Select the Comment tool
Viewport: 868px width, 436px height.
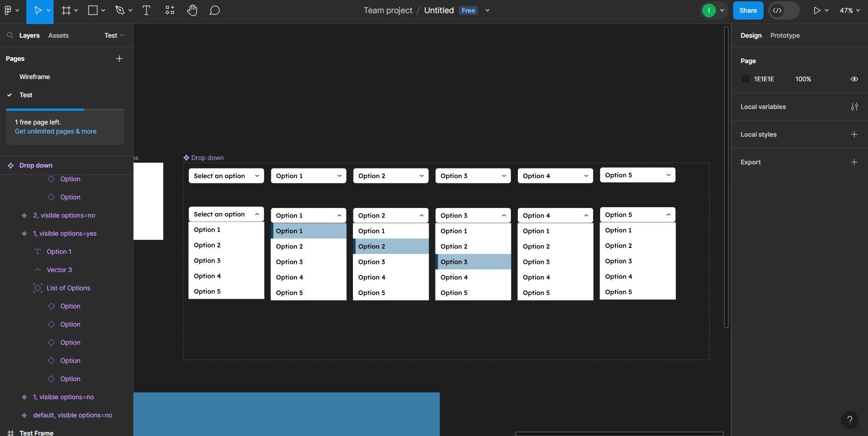coord(215,10)
